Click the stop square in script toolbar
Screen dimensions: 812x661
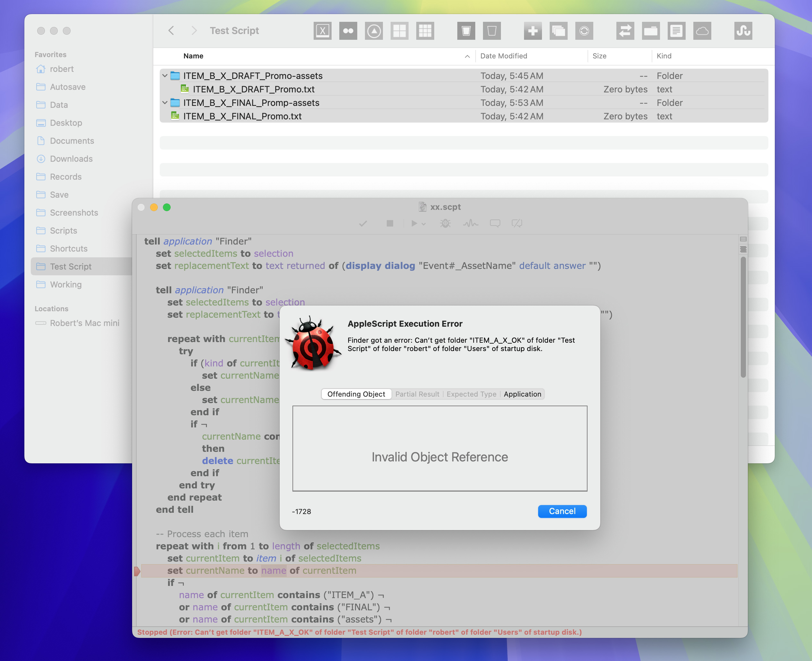(x=390, y=224)
